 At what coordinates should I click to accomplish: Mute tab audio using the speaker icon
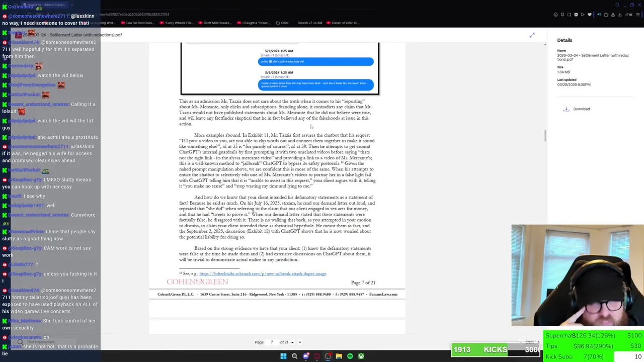click(599, 15)
